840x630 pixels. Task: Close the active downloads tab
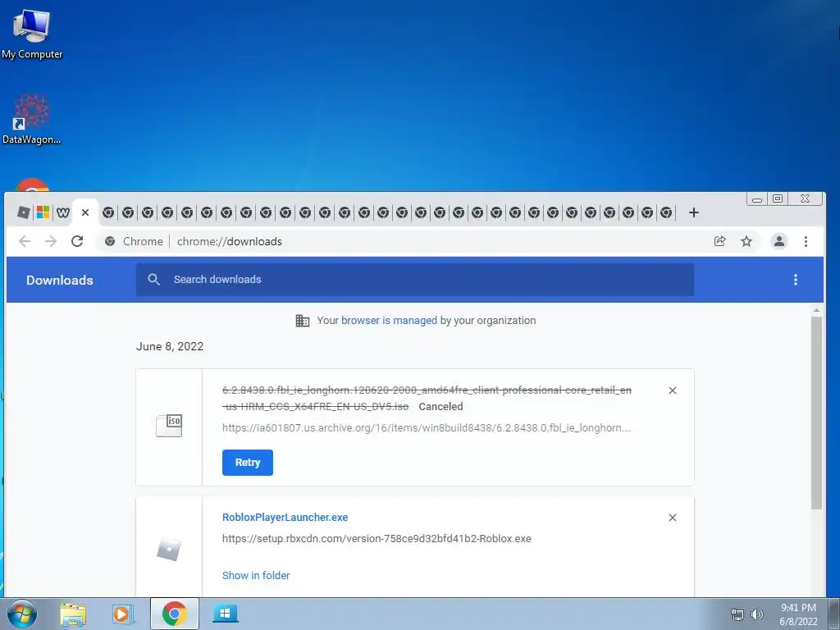coord(85,212)
